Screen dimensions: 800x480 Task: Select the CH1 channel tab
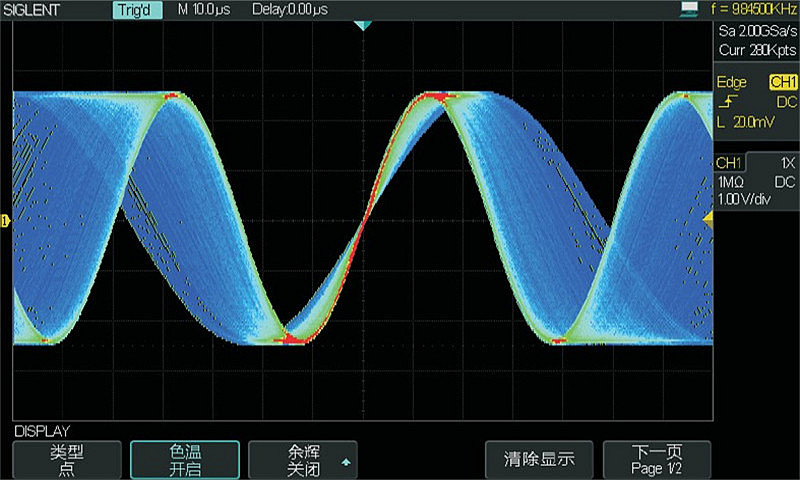(729, 163)
